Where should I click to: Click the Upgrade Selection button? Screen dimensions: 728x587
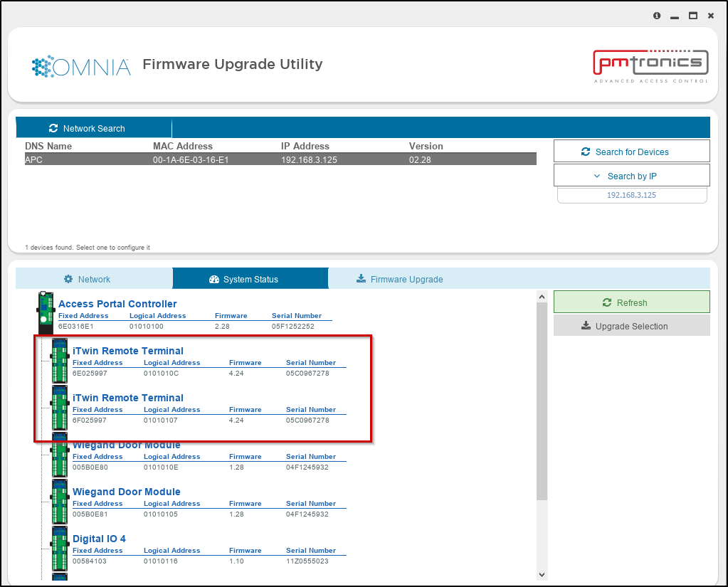(x=631, y=326)
